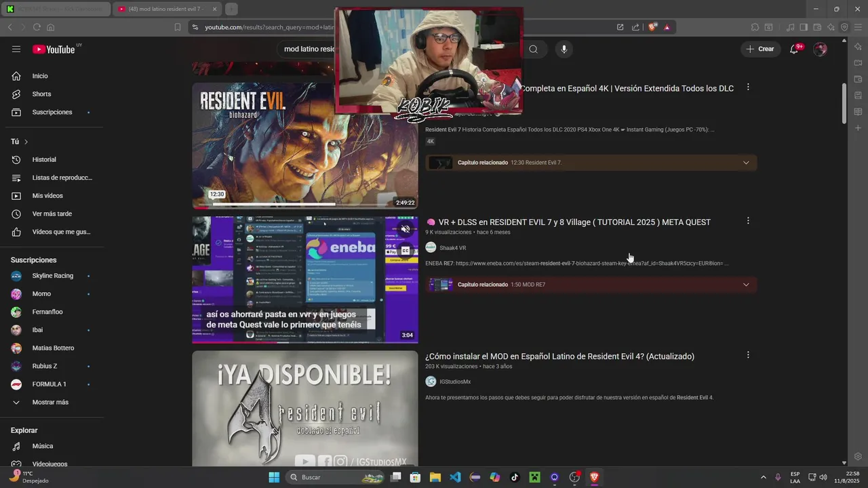
Task: Open the Brave VPN shield icon
Action: 844,27
